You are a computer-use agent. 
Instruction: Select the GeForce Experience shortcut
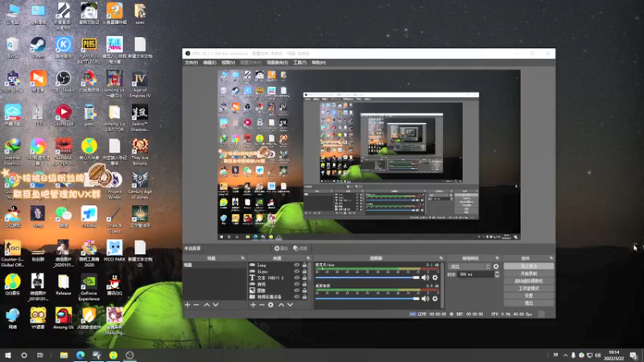click(89, 287)
